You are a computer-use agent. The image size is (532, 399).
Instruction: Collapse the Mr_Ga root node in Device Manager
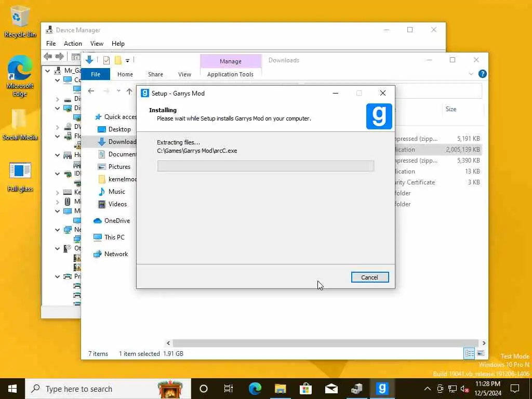[48, 71]
